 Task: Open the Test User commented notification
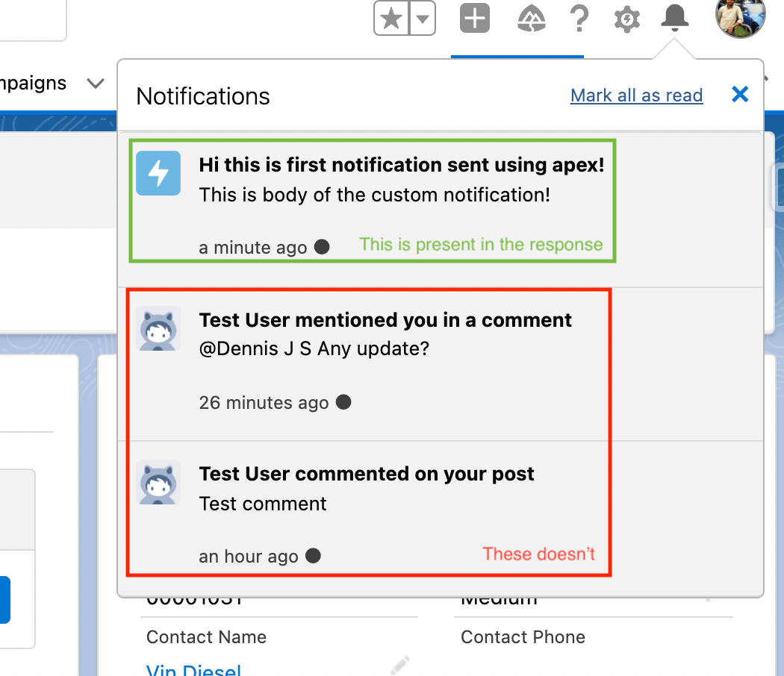(x=367, y=473)
